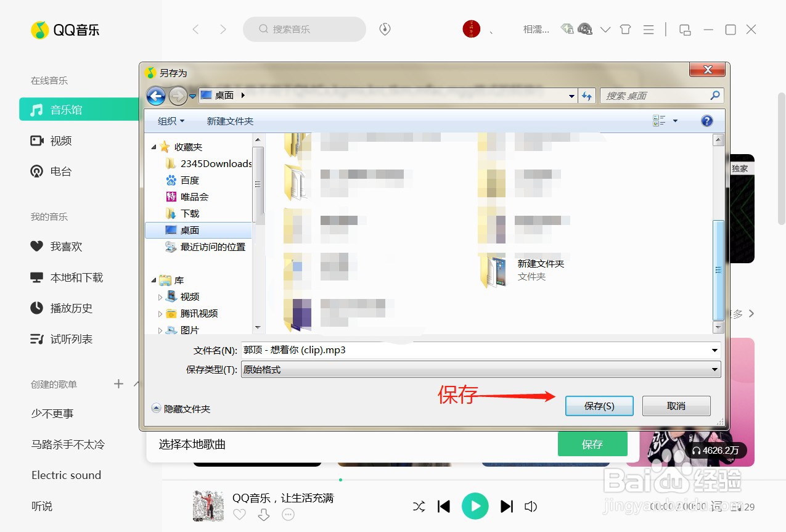786x532 pixels.
Task: Like the current song with the heart
Action: coord(239,514)
